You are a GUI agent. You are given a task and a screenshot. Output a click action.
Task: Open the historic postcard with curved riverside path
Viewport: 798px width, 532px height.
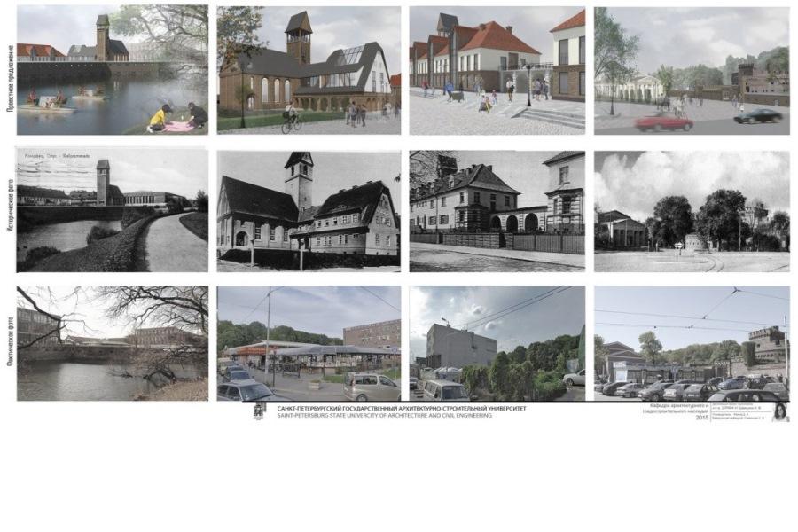coord(112,211)
